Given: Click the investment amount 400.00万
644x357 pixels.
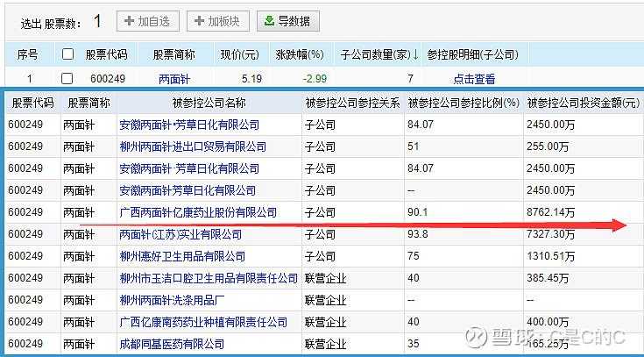Looking at the screenshot, I should pyautogui.click(x=548, y=322).
